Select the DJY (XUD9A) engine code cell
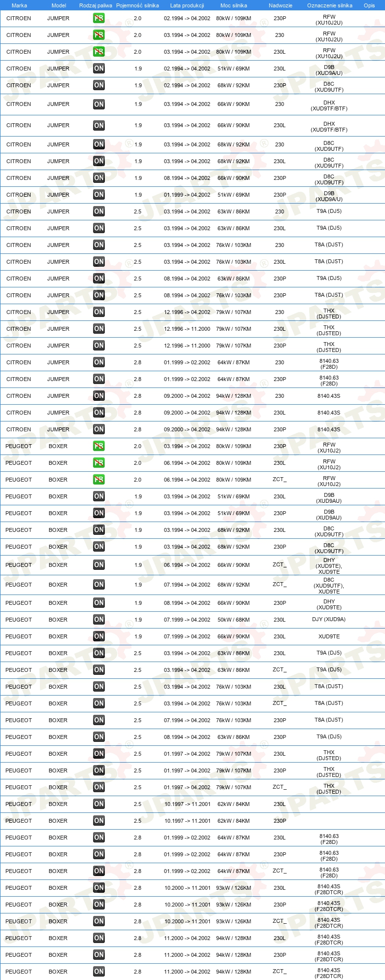 329,619
